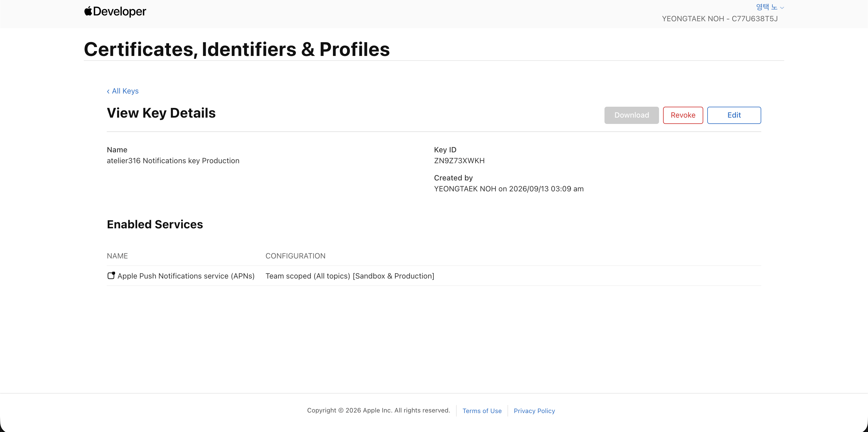Click the Team scoped configuration text
The width and height of the screenshot is (868, 432).
pos(350,276)
